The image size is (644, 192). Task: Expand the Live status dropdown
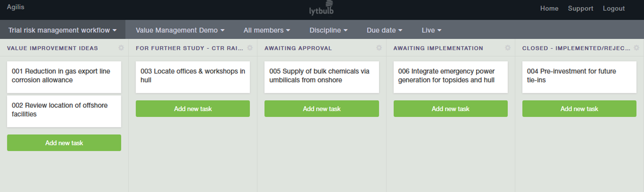(431, 30)
